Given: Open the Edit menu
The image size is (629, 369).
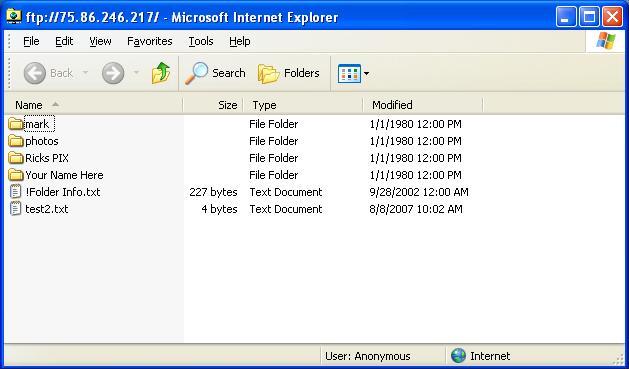Looking at the screenshot, I should [64, 41].
